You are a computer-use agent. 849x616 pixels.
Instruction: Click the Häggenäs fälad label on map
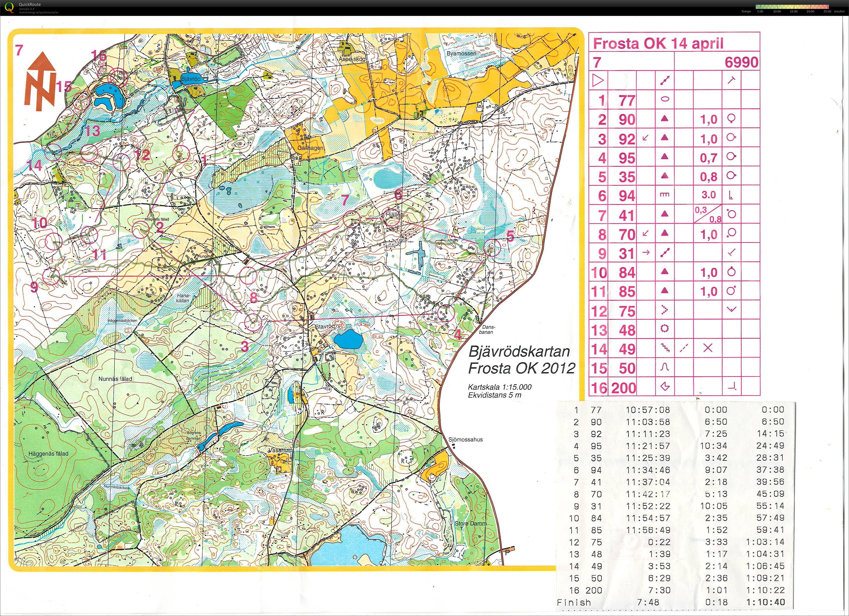pyautogui.click(x=48, y=453)
